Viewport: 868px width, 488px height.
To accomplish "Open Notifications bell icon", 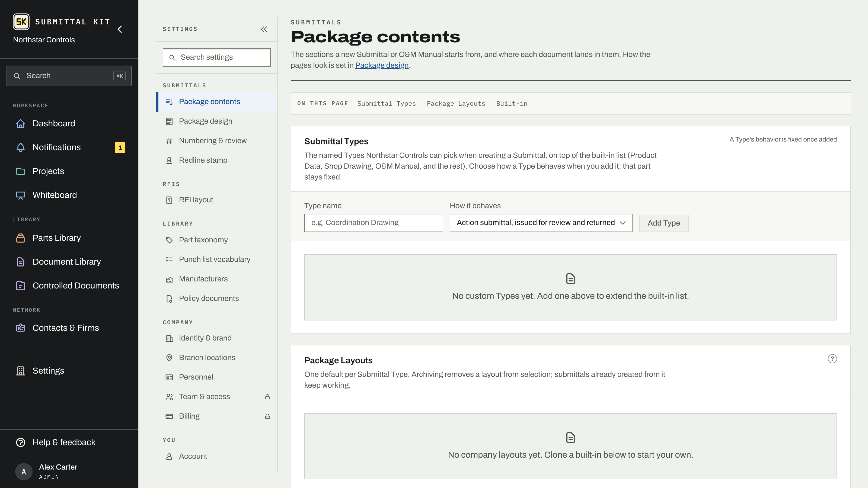I will point(21,147).
